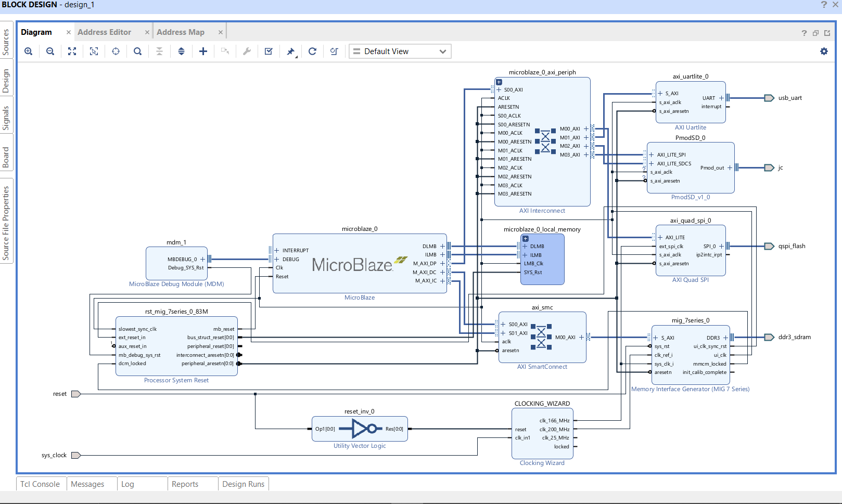
Task: Click the Customize Block wrench icon
Action: [x=247, y=51]
